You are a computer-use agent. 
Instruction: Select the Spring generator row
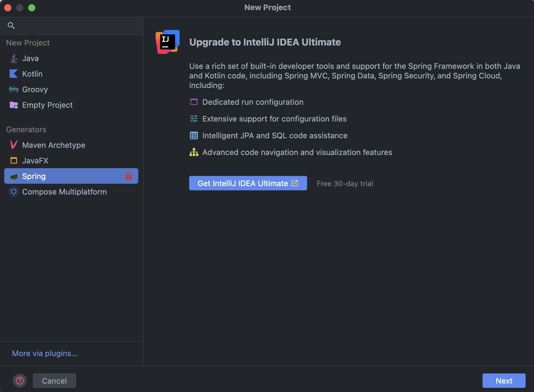tap(71, 176)
